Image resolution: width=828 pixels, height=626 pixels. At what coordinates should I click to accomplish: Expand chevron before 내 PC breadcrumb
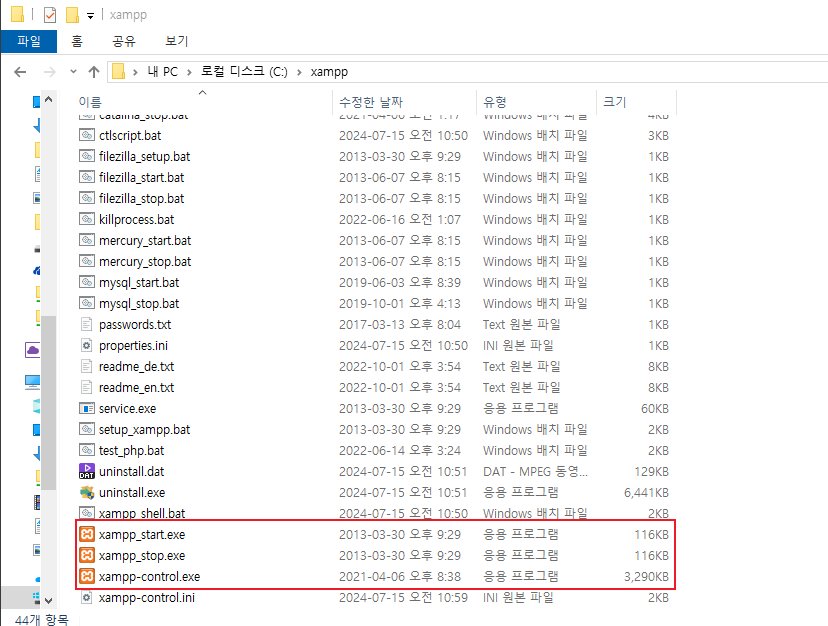[135, 72]
